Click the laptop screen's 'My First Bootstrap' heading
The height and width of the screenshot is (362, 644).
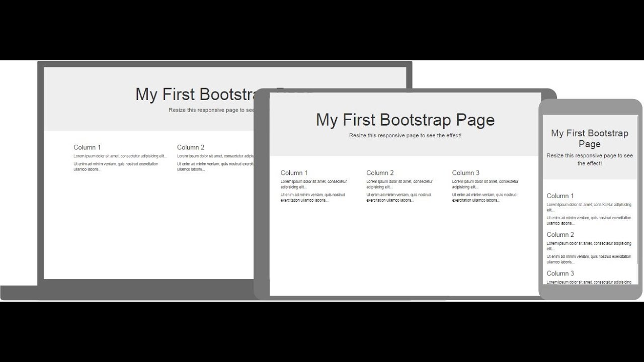point(195,94)
